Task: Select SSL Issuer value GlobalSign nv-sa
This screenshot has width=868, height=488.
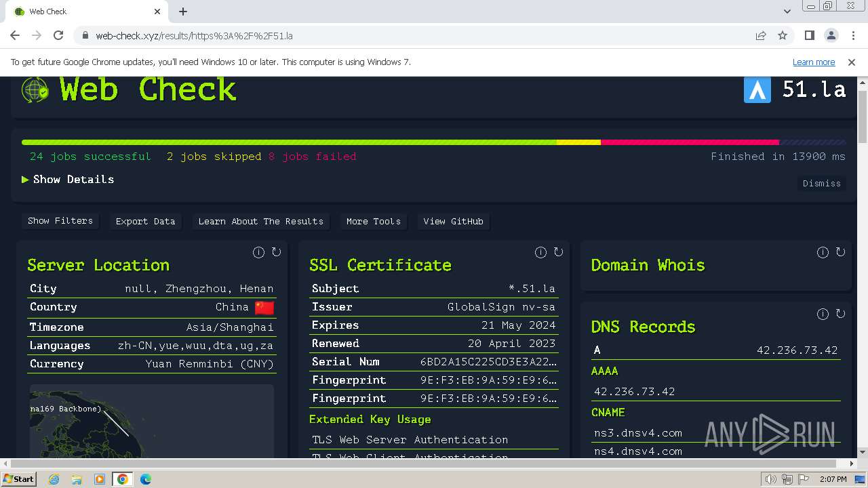Action: click(x=501, y=307)
